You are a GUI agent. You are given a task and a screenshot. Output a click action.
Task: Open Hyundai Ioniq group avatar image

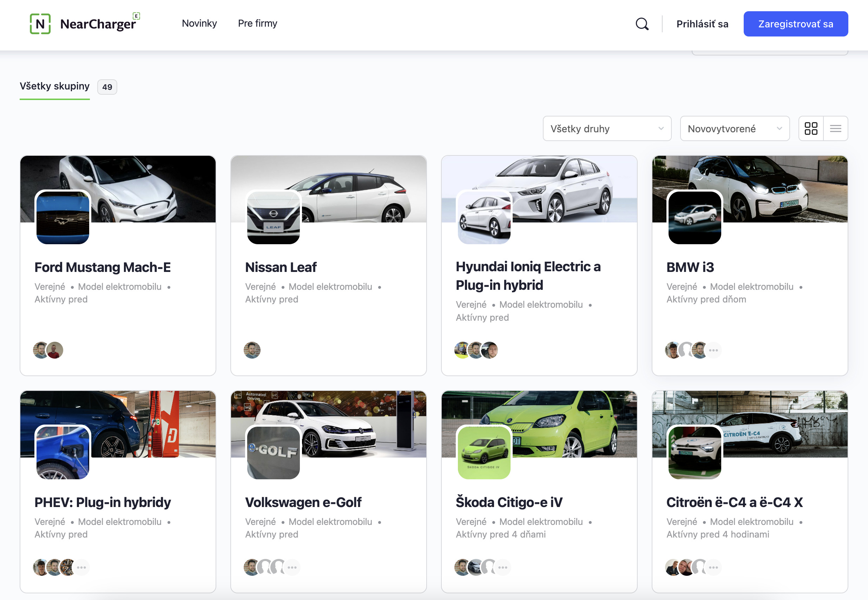484,218
